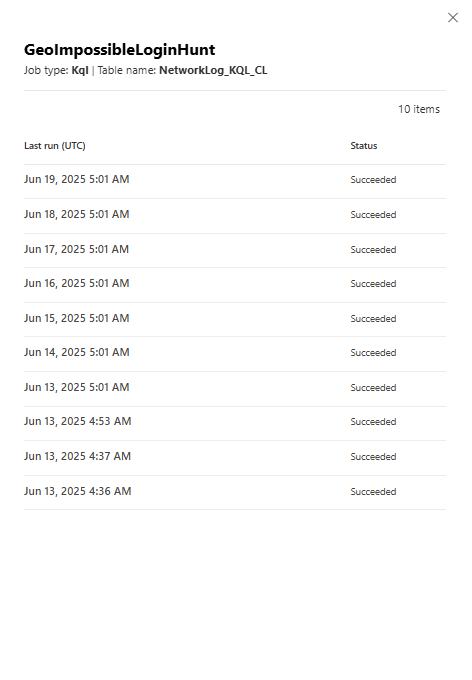This screenshot has width=472, height=680.
Task: Select the Jun 13, 2025 4:36 AM run
Action: tap(235, 493)
